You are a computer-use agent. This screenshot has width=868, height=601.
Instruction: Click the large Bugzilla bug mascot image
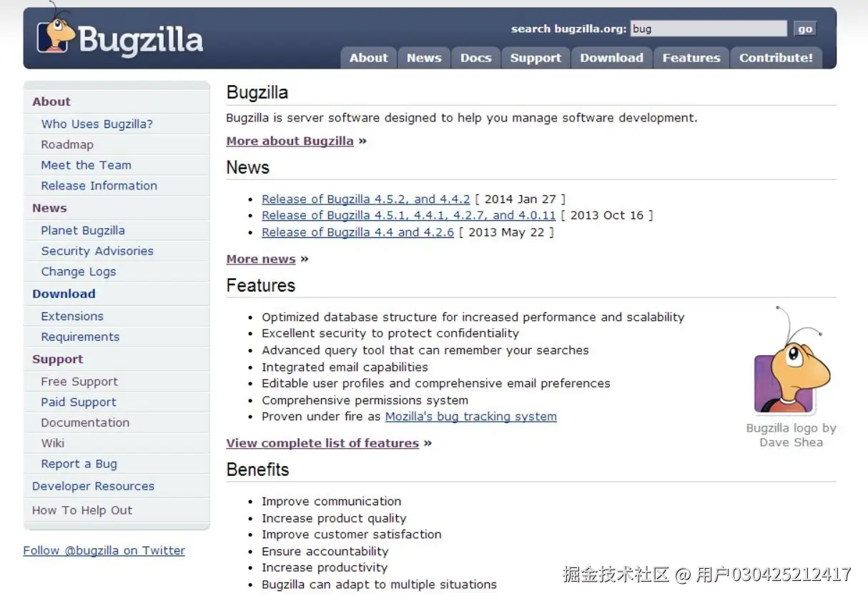tap(791, 360)
